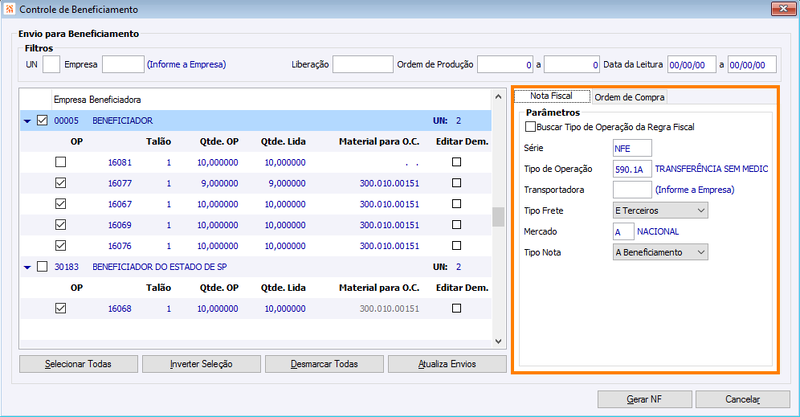Viewport: 800px width, 417px height.
Task: Uncheck the selection box for OP 16077
Action: 61,183
